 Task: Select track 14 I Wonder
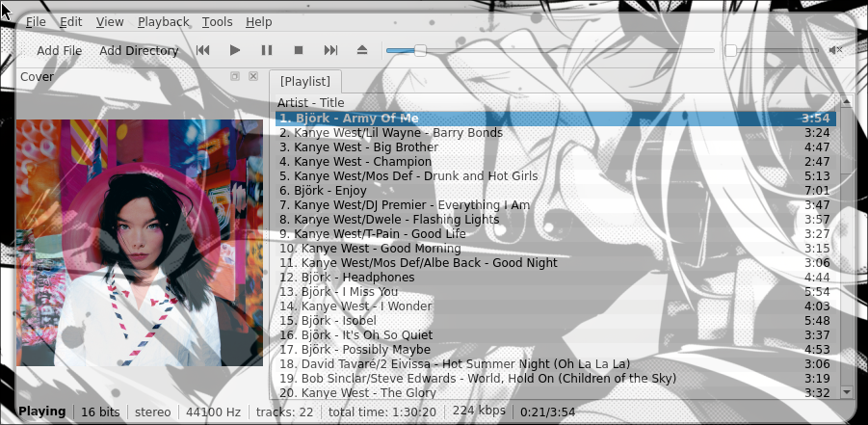pos(556,305)
